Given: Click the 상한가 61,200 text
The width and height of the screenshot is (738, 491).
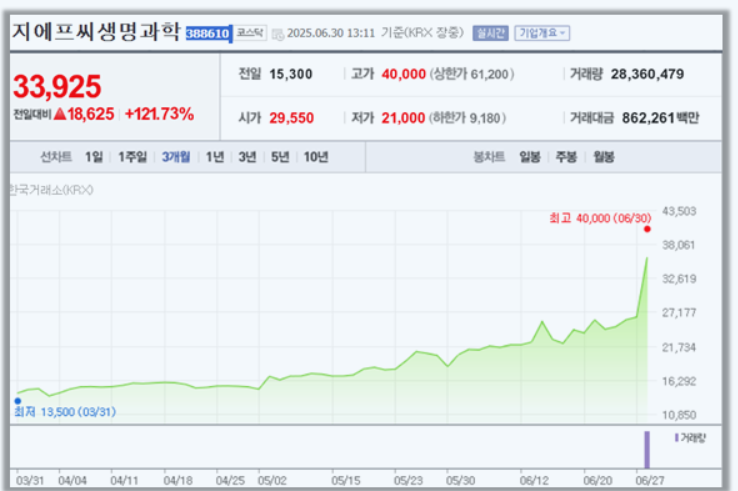Looking at the screenshot, I should point(471,74).
